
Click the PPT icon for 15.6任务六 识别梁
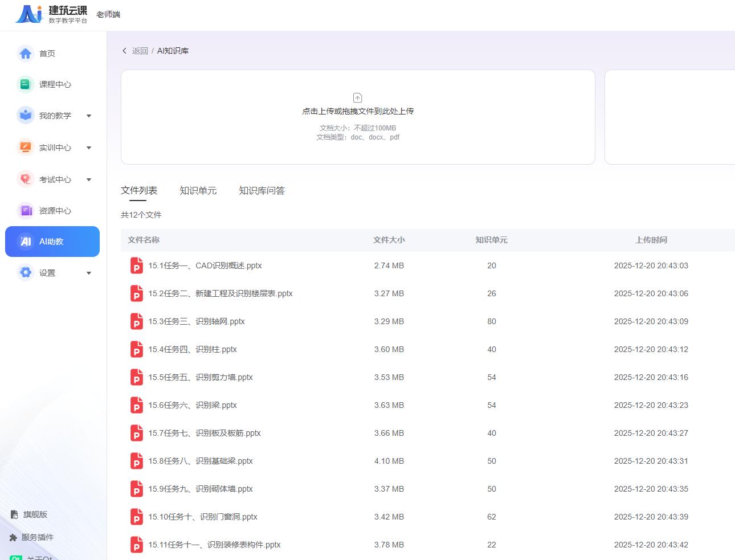click(137, 406)
